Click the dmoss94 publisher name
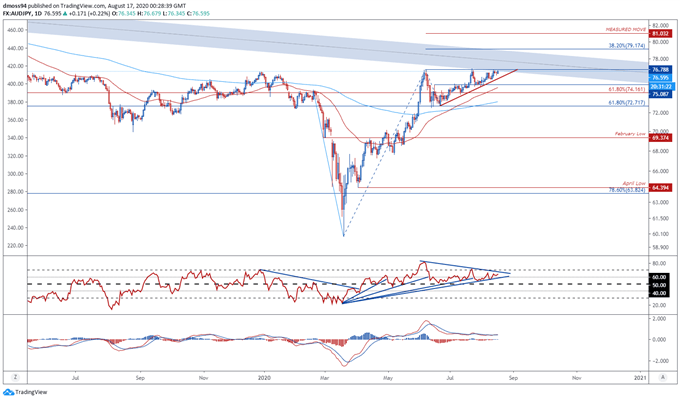This screenshot has height=400, width=680. pyautogui.click(x=13, y=6)
